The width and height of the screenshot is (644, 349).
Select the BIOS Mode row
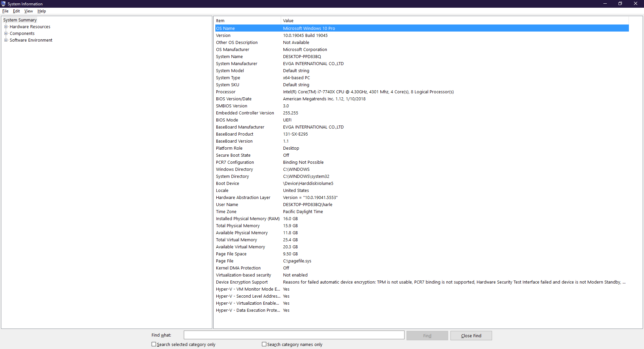pos(422,120)
